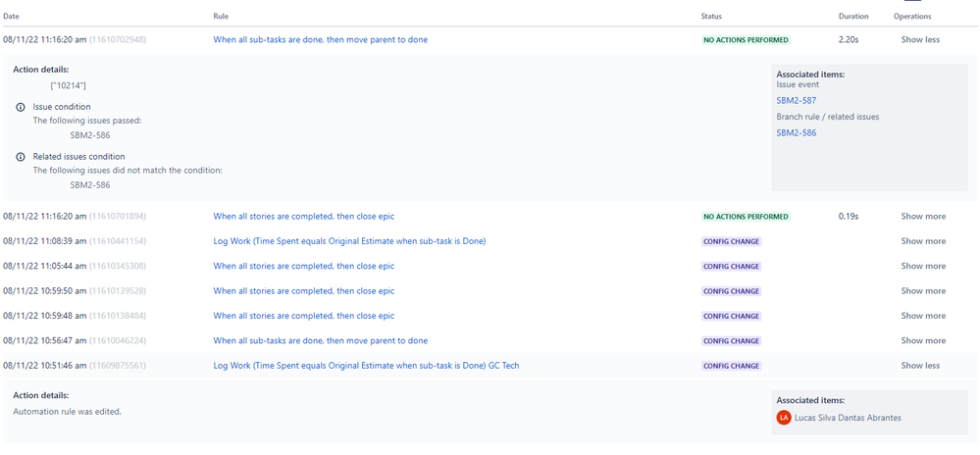The height and width of the screenshot is (455, 980).
Task: Click the Issue event label in Associated items
Action: pos(798,83)
